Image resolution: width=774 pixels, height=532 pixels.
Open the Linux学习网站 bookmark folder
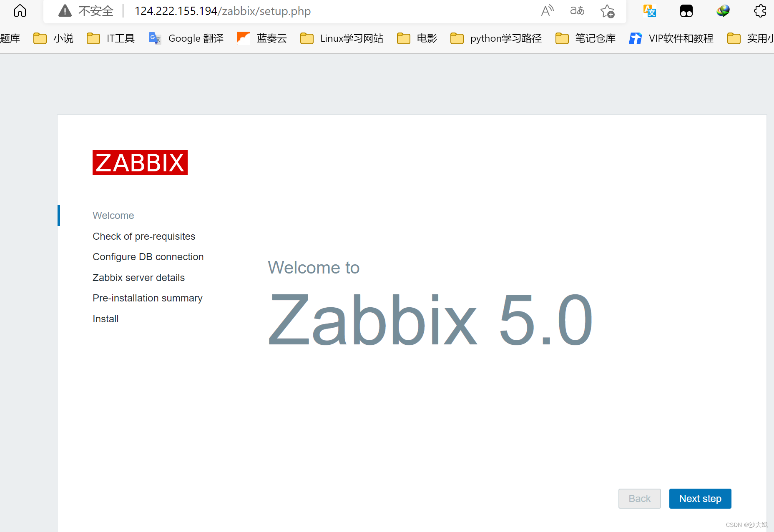[x=342, y=38]
